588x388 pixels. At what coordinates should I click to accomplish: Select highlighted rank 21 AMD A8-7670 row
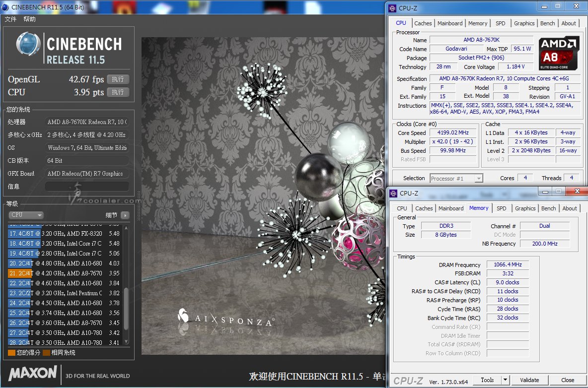(x=65, y=273)
